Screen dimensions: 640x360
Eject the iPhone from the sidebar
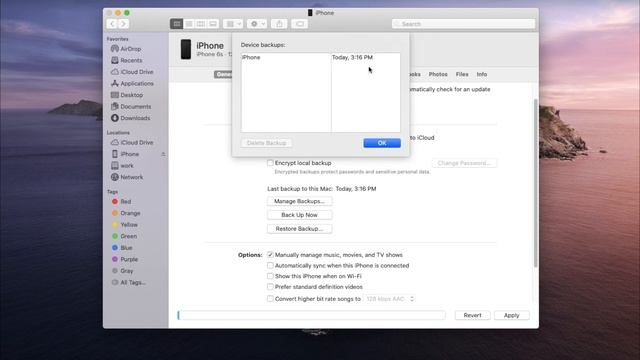click(x=163, y=154)
